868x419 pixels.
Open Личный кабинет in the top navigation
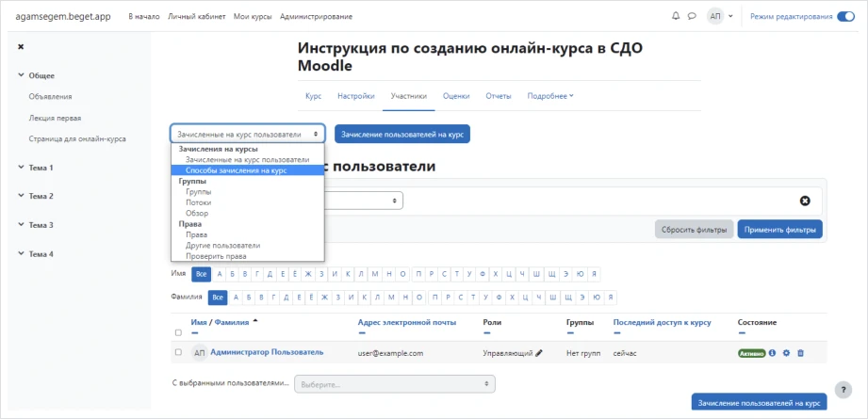(x=197, y=17)
